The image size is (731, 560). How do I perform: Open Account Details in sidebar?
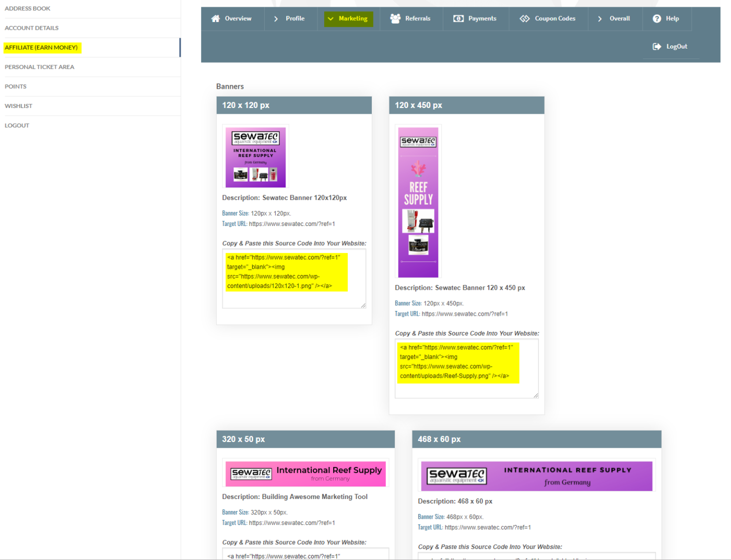click(x=32, y=28)
